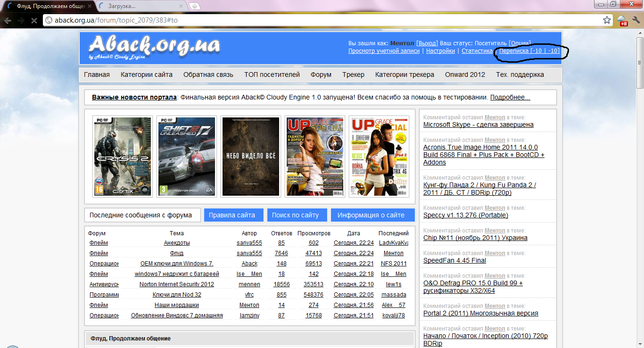Click the Выход logout link
644x348 pixels.
tap(427, 43)
